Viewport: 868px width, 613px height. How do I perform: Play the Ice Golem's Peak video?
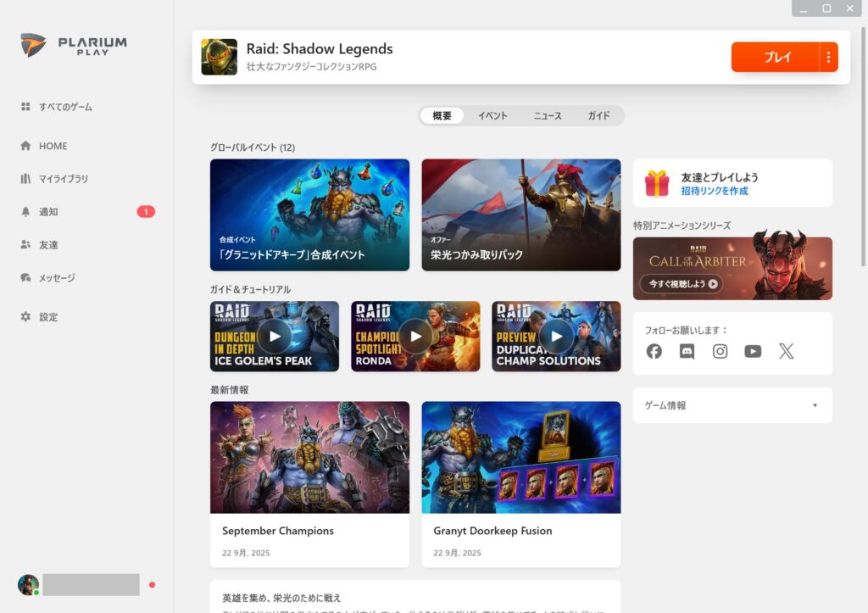(x=274, y=336)
